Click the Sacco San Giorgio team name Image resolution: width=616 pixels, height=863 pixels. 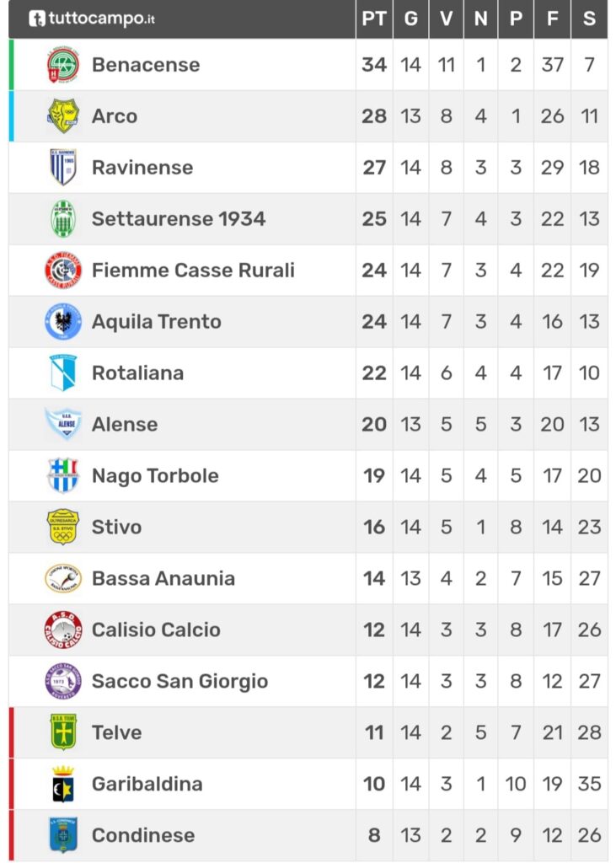(180, 681)
